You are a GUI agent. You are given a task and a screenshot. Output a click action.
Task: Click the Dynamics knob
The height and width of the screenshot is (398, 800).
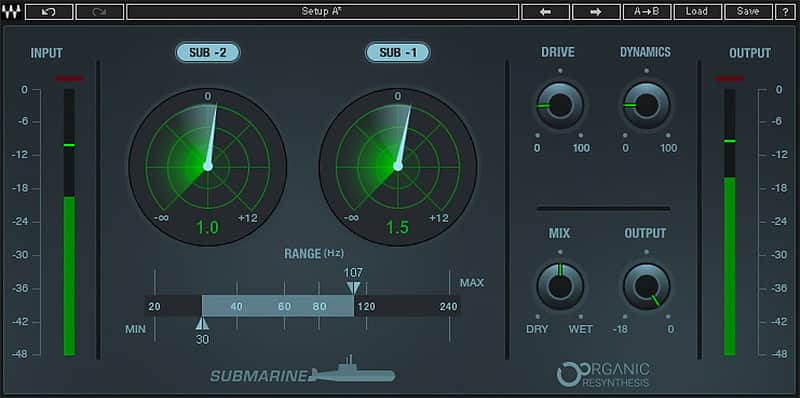[646, 106]
